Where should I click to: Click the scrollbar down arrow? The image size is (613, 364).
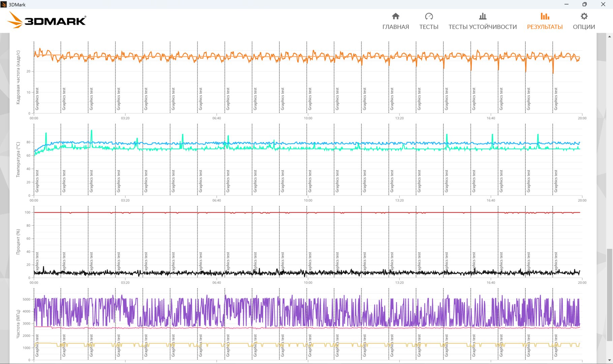click(x=610, y=360)
